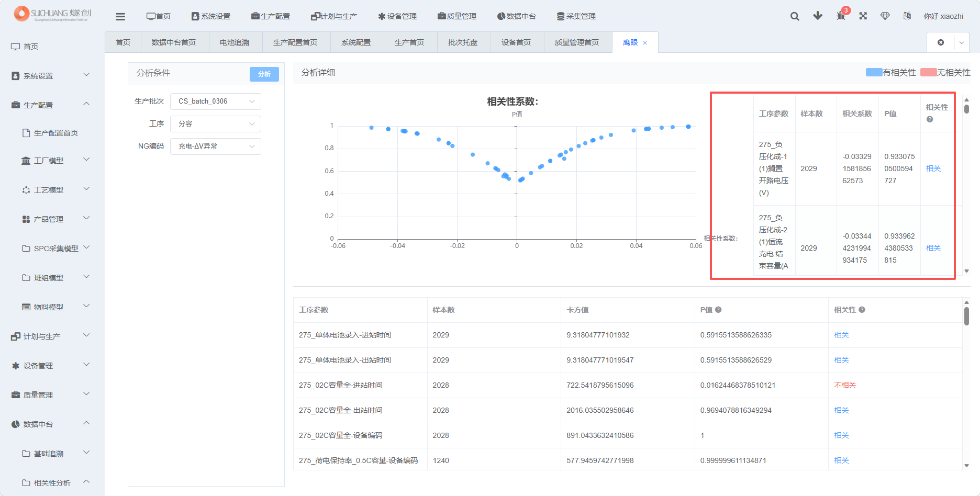Open the search icon in top bar
The width and height of the screenshot is (980, 496).
click(795, 16)
